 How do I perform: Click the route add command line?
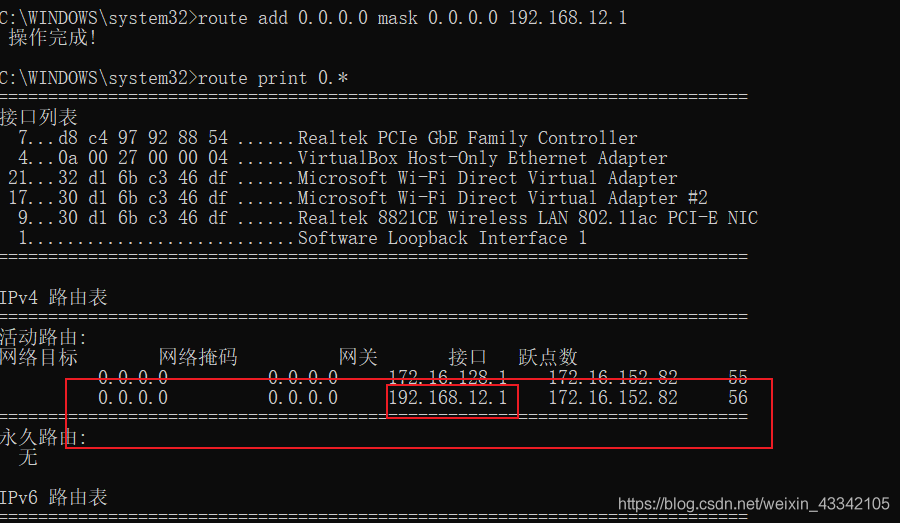(x=413, y=18)
